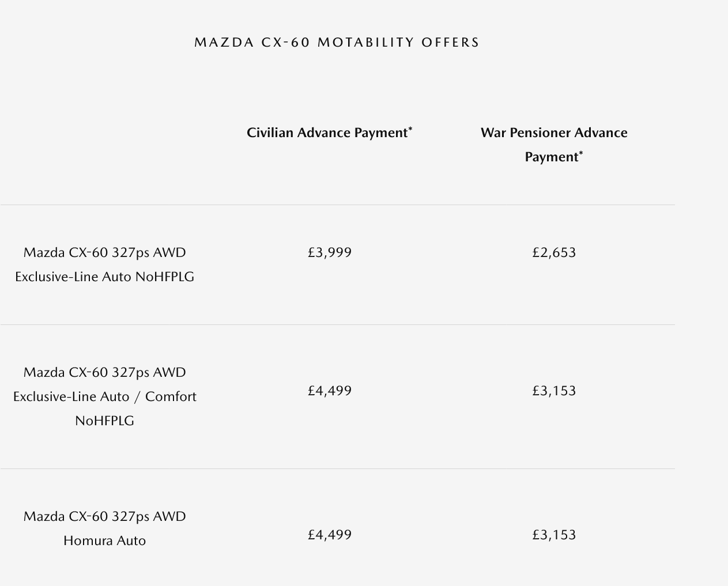Select the Exclusive-Line Auto NoHFPLG model name
This screenshot has width=728, height=586.
tap(104, 264)
